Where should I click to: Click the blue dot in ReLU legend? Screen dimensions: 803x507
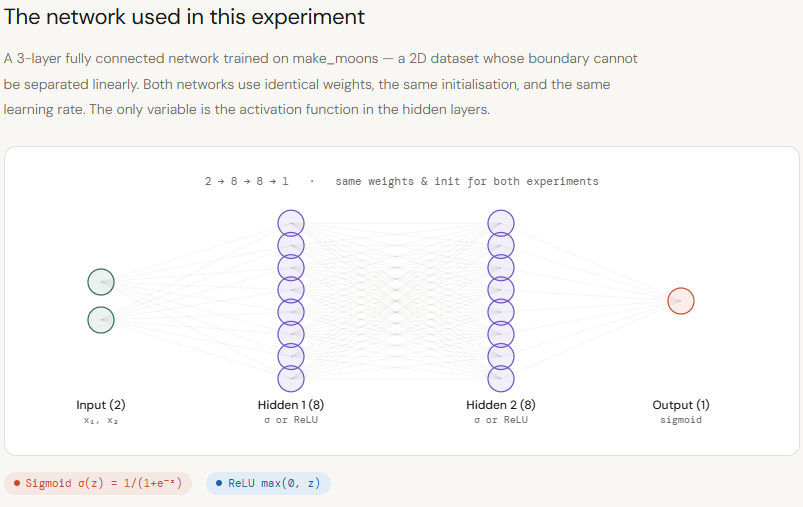coord(219,483)
